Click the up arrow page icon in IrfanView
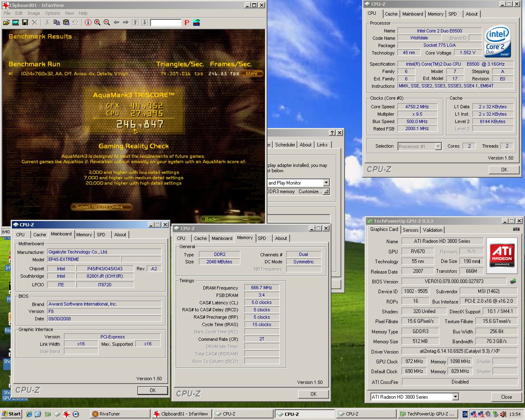 (135, 23)
